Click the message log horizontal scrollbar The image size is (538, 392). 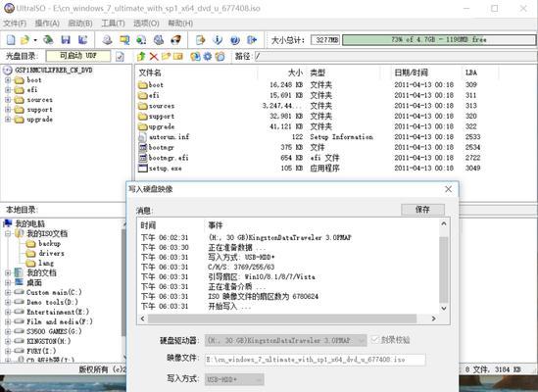tap(282, 318)
